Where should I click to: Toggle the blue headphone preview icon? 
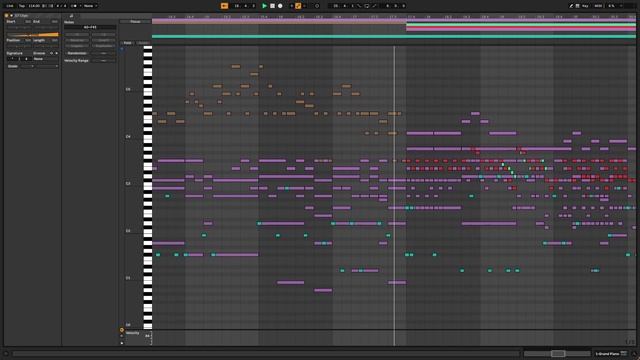(122, 49)
